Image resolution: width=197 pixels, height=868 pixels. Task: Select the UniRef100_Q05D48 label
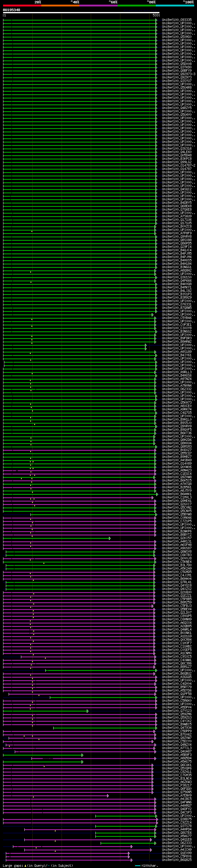pos(177,155)
